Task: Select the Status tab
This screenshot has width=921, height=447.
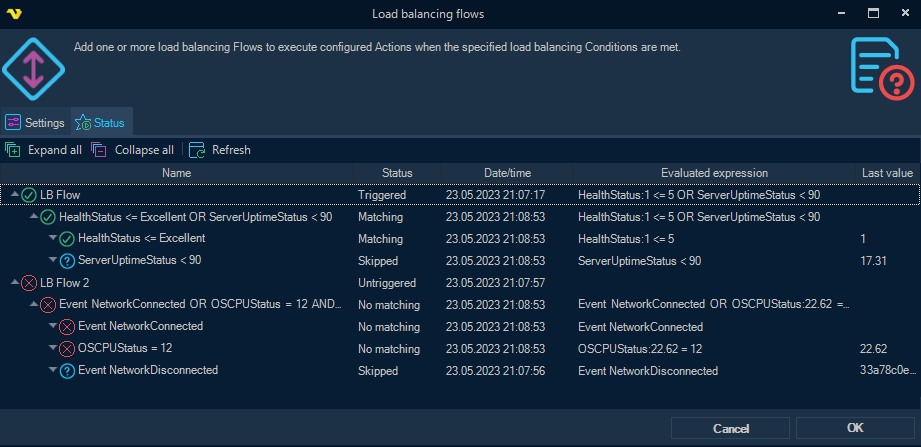Action: (x=101, y=123)
